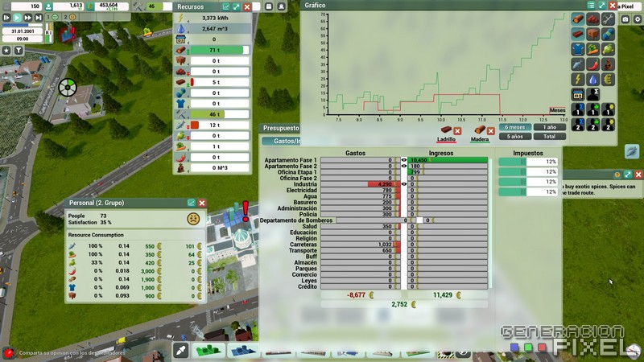
Task: Set graph range to 1 año
Action: 550,127
